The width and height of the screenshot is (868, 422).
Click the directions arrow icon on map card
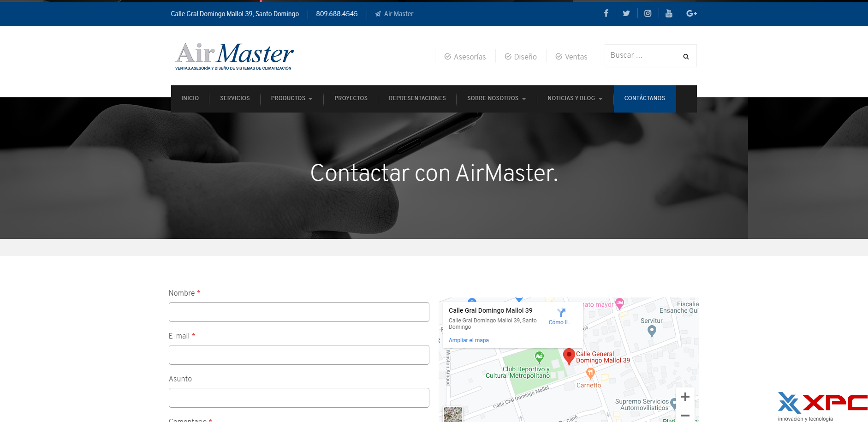click(x=561, y=312)
